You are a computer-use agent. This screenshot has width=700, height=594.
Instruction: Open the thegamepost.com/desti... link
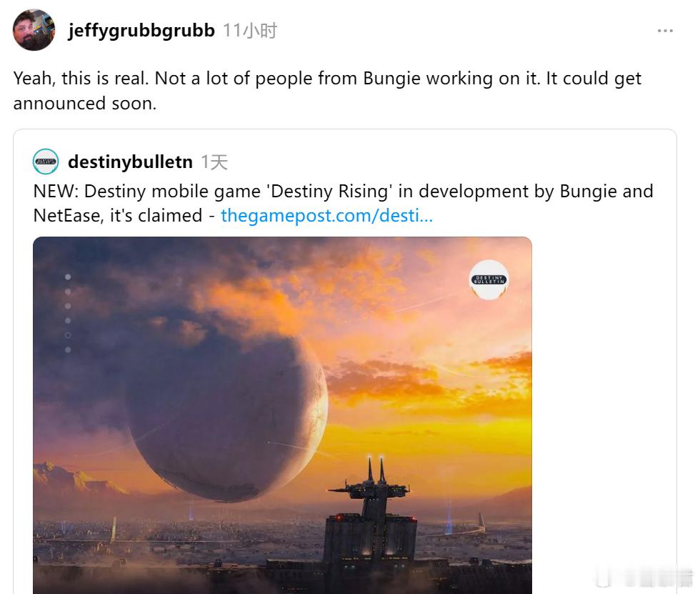click(327, 215)
